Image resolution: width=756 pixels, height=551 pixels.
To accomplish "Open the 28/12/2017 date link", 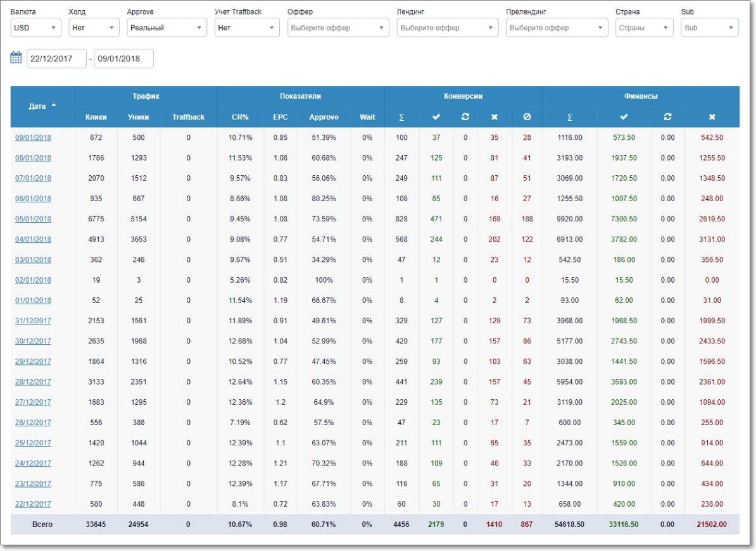I will 34,382.
